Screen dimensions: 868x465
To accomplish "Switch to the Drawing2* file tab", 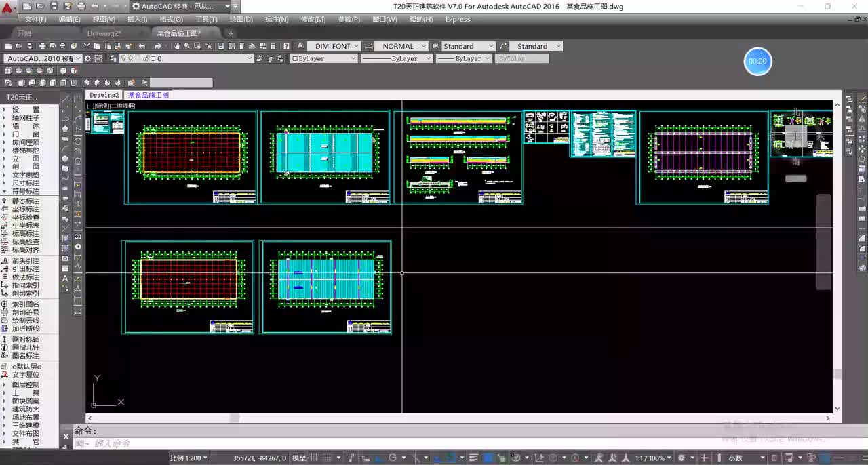I will point(104,33).
